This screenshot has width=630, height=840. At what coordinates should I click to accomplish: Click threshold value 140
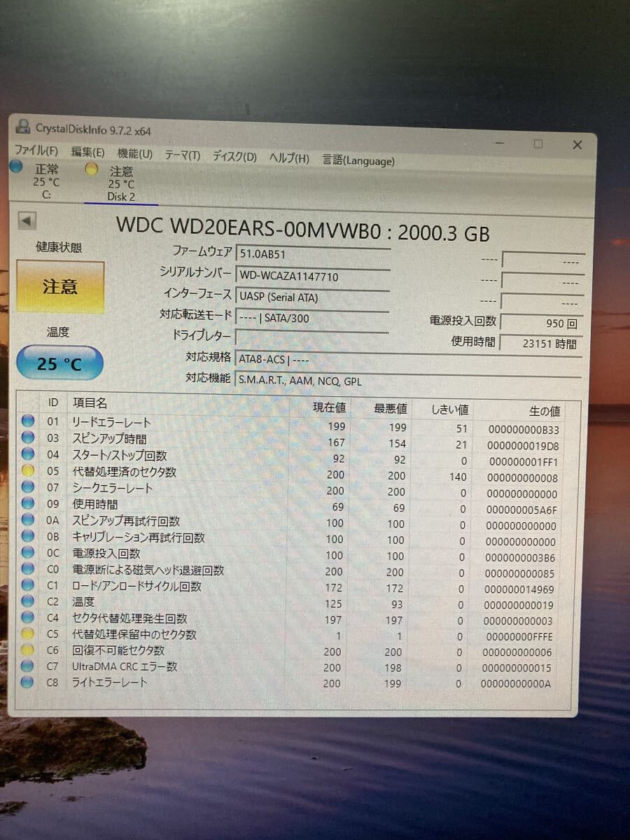457,476
